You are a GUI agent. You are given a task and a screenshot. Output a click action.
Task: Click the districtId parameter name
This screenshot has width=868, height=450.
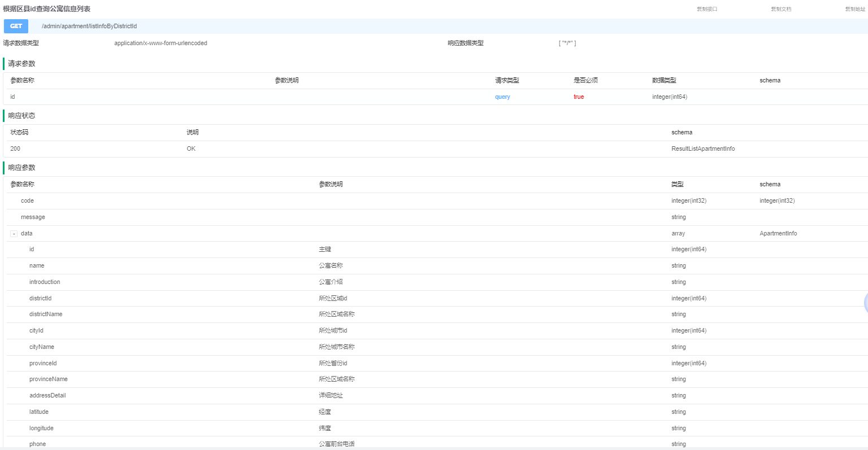point(40,299)
